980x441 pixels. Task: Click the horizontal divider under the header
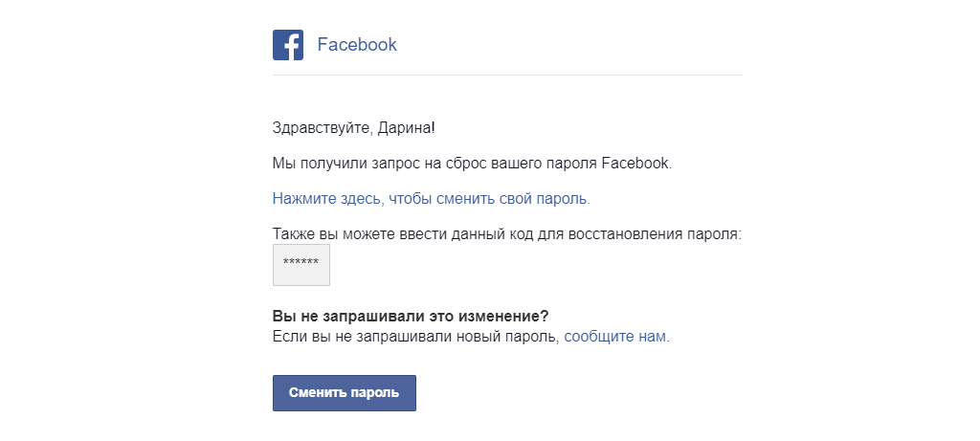(507, 75)
